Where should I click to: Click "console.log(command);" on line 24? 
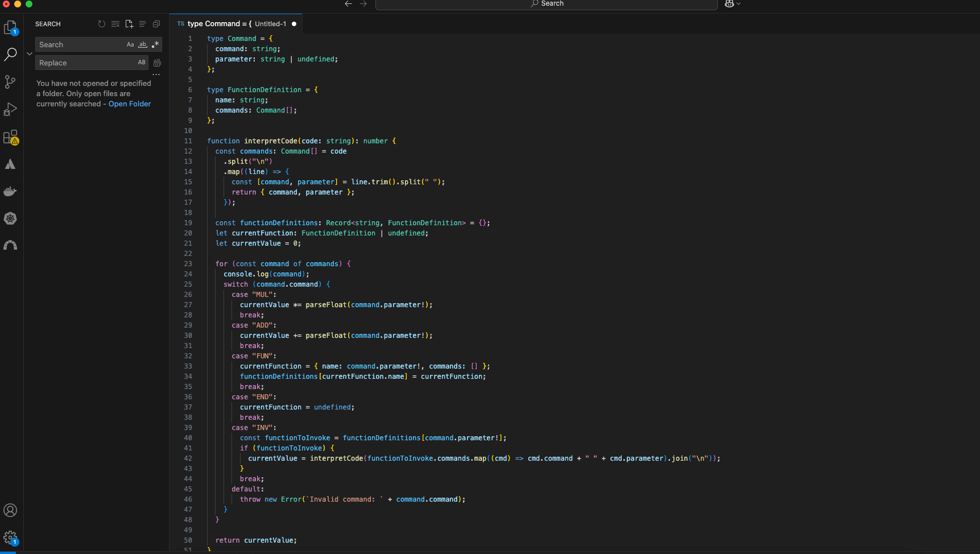tap(266, 274)
